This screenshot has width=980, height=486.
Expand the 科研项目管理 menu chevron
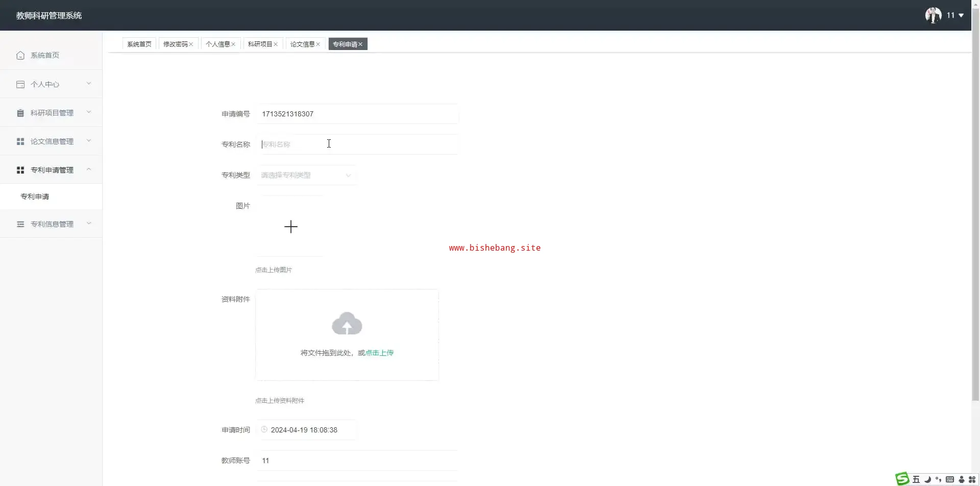(89, 112)
